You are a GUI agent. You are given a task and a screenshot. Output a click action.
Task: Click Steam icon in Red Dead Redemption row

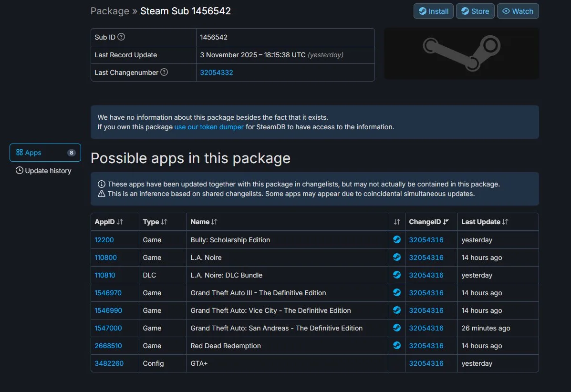[397, 346]
